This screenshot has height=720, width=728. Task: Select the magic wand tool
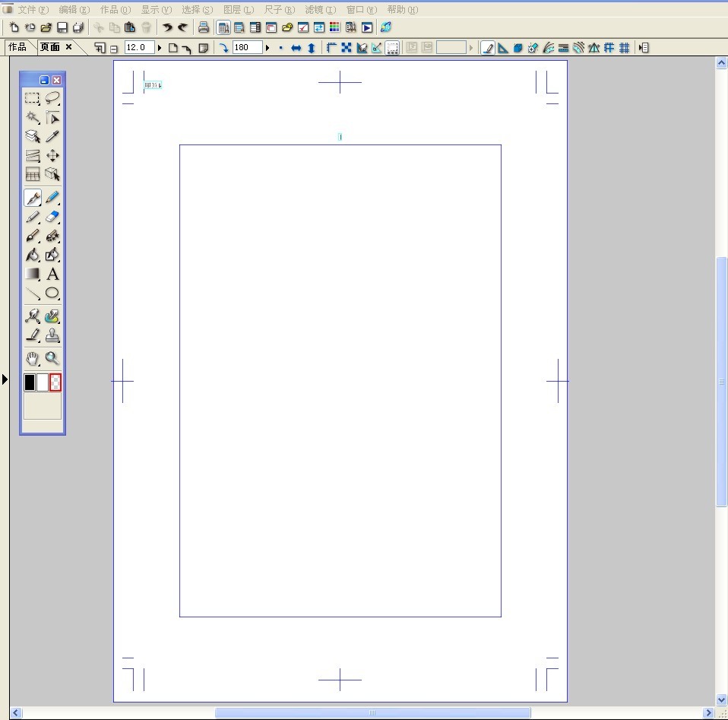(x=32, y=118)
